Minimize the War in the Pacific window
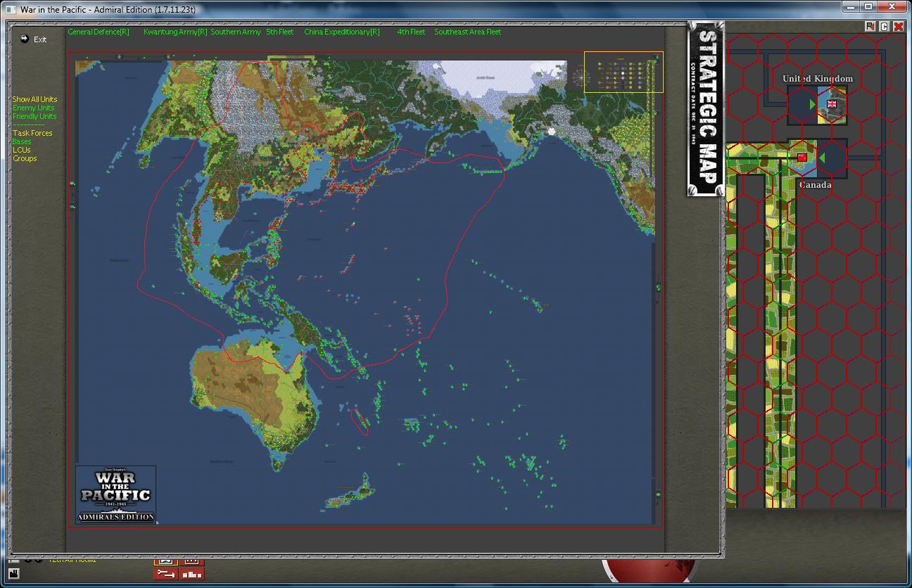This screenshot has height=588, width=912. (852, 6)
